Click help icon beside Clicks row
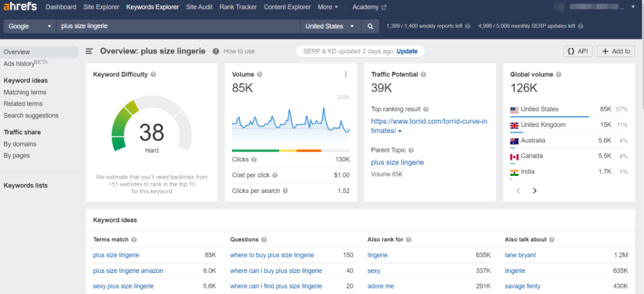 [254, 160]
